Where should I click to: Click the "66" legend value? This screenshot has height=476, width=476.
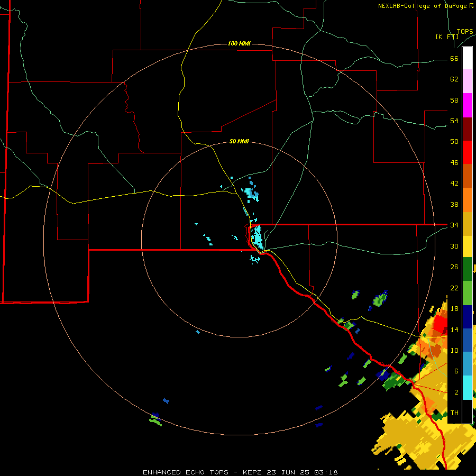click(x=454, y=58)
